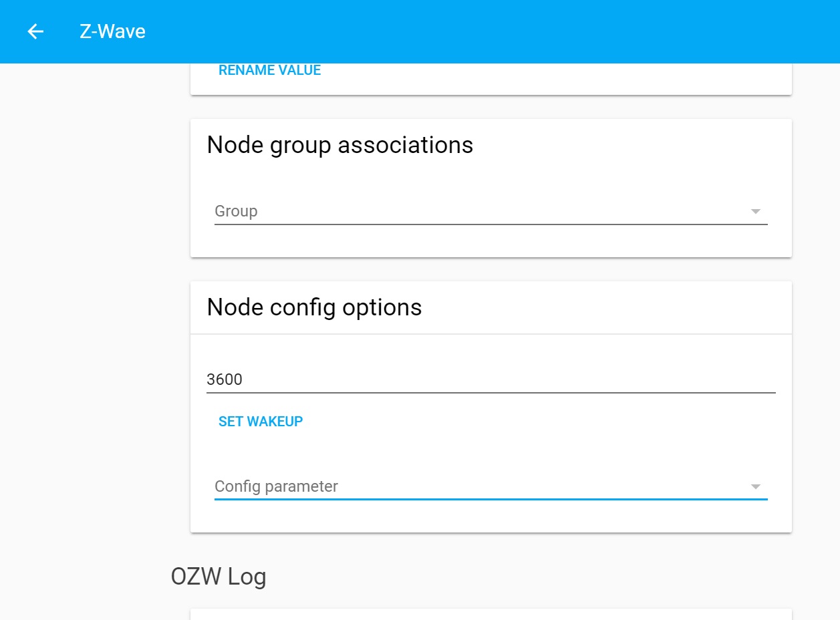The height and width of the screenshot is (620, 840).
Task: Open the Group selection list
Action: click(x=468, y=211)
